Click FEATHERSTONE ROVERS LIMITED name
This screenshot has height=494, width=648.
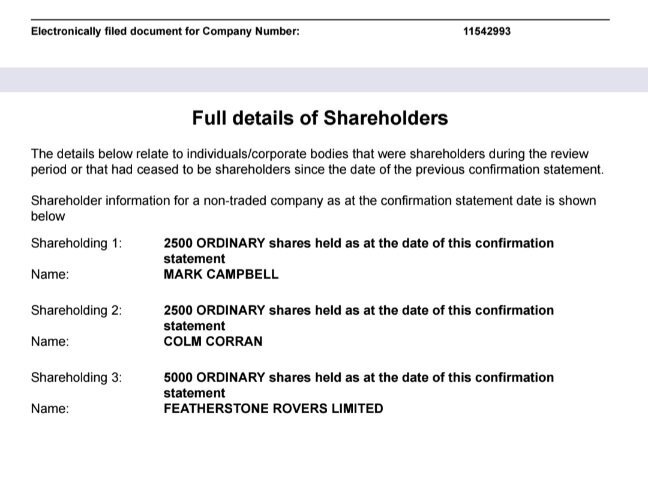[273, 408]
